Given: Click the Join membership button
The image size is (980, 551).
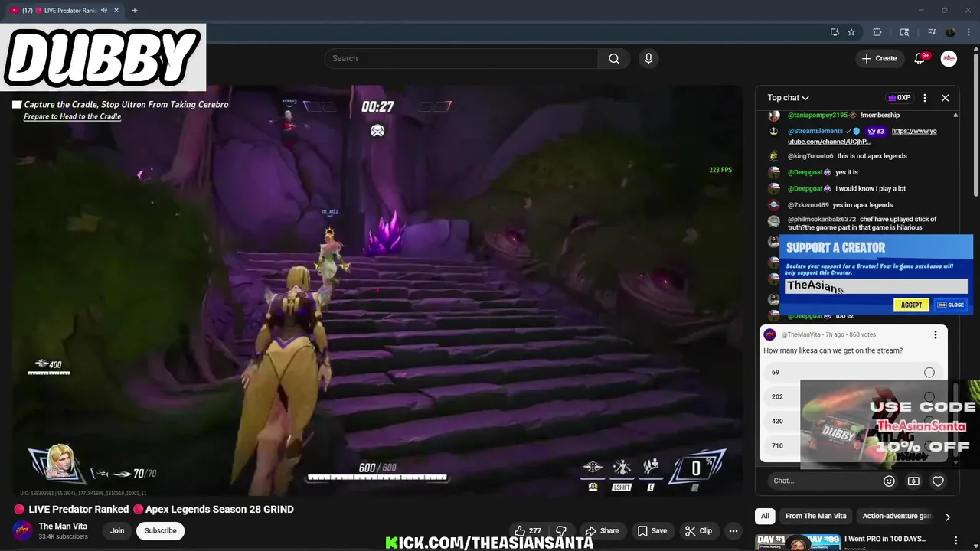Looking at the screenshot, I should 117,530.
